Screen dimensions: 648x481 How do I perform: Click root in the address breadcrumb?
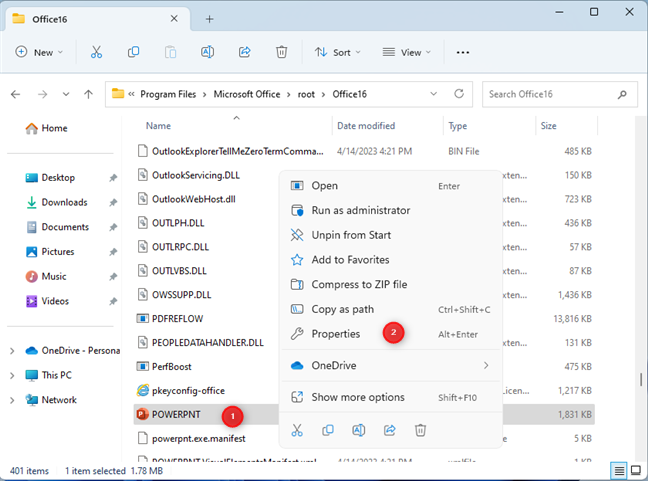(x=306, y=94)
